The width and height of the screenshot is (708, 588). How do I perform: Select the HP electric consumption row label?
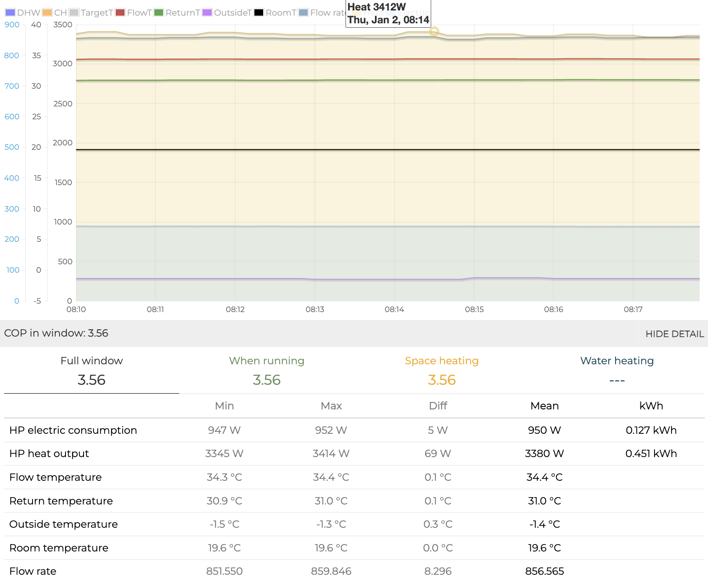(73, 430)
